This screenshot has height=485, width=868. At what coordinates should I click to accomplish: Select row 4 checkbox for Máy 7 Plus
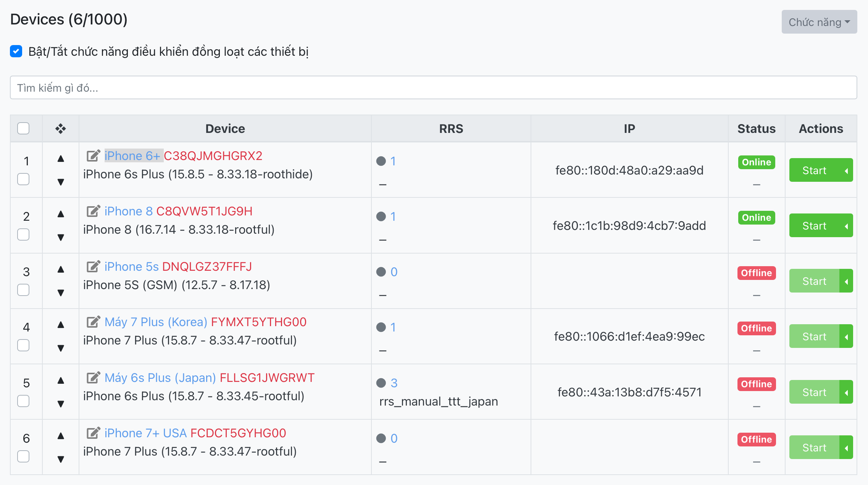[x=23, y=345]
